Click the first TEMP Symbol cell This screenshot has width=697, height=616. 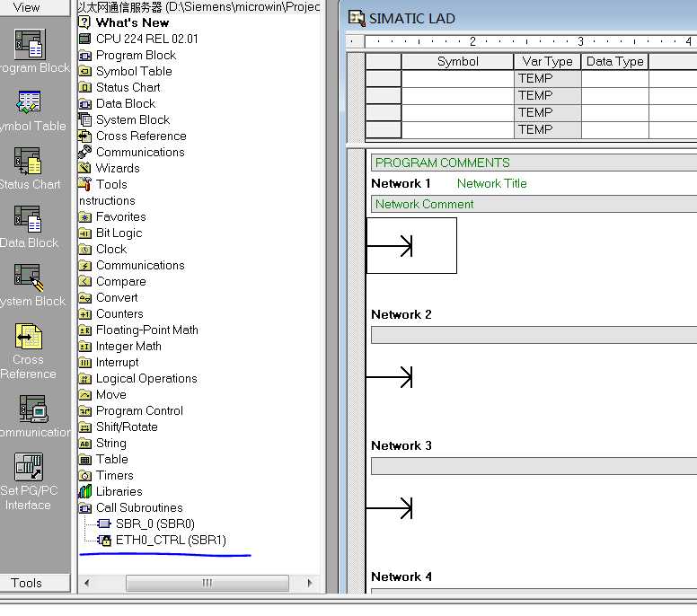tap(457, 79)
